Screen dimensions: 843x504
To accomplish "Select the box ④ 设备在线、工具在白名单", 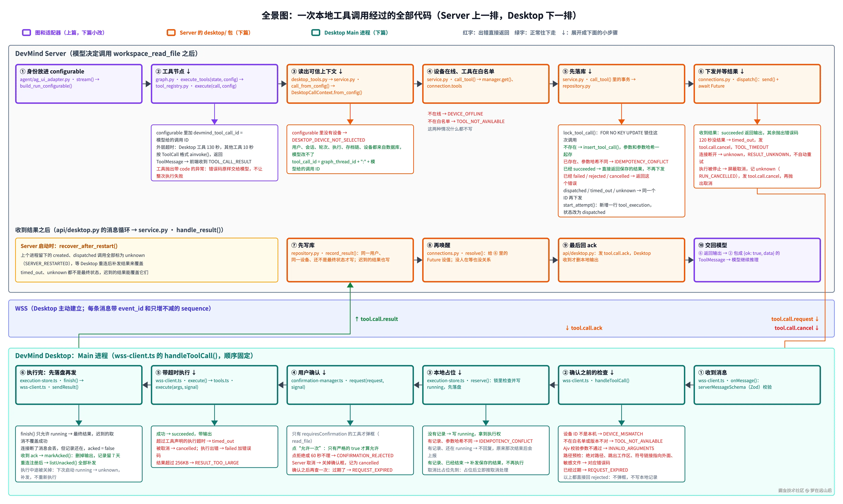I will pyautogui.click(x=486, y=84).
